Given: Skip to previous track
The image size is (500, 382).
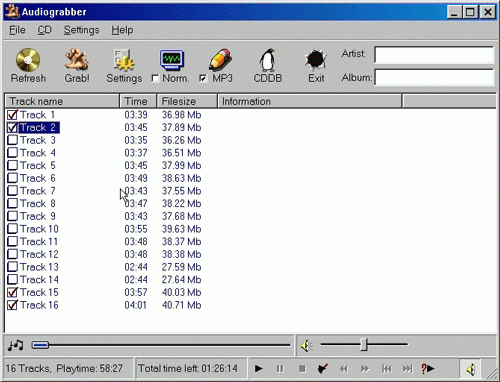Looking at the screenshot, I should (386, 369).
